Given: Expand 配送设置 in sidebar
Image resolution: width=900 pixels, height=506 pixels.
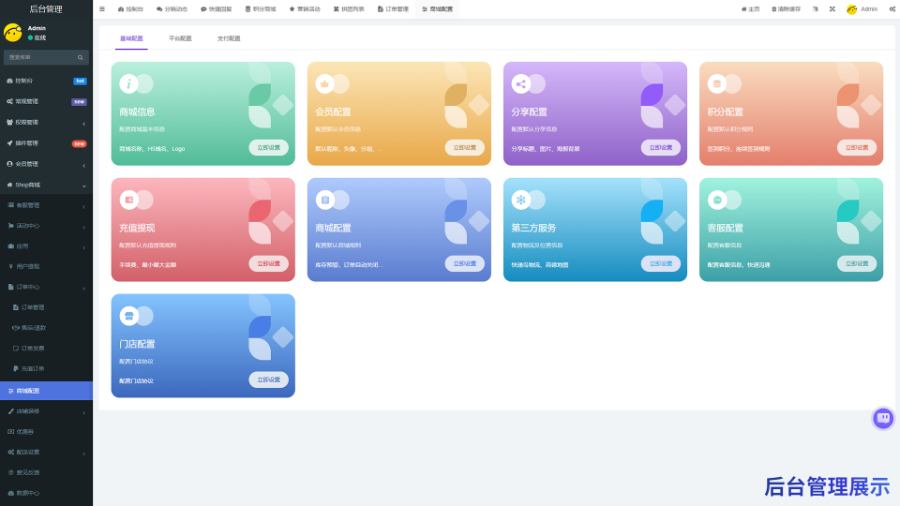Looking at the screenshot, I should click(x=46, y=453).
